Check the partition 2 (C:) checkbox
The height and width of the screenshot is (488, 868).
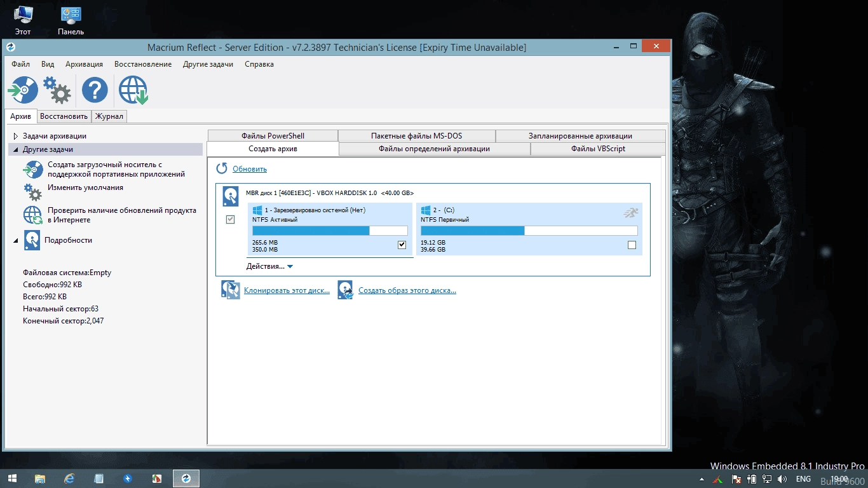(x=632, y=245)
